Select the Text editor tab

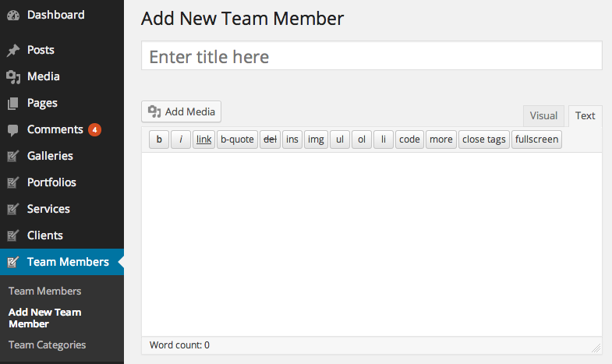(585, 116)
